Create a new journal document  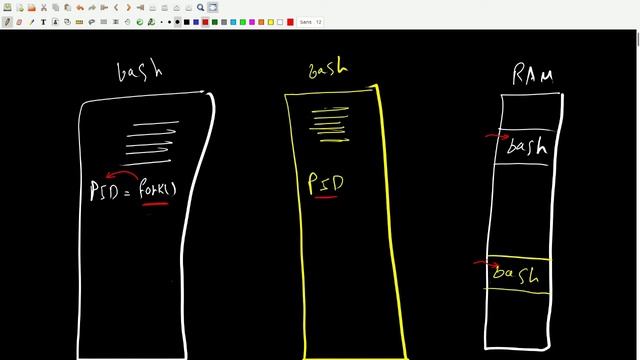[x=20, y=7]
